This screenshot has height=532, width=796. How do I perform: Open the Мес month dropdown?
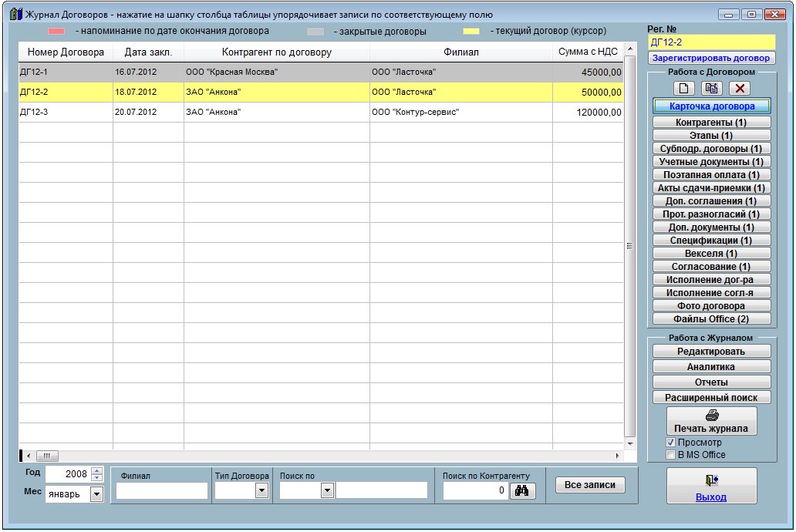coord(96,494)
